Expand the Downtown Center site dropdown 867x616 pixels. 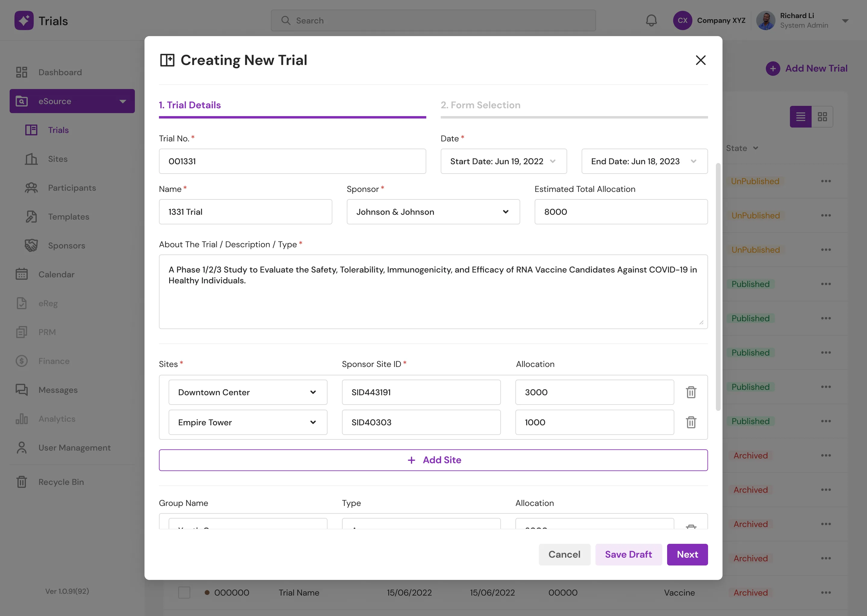(x=248, y=392)
